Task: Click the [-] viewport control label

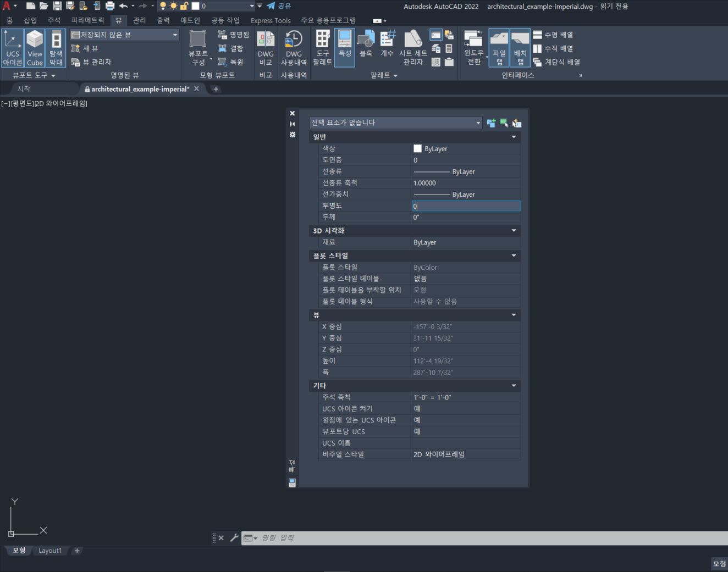Action: [5, 103]
